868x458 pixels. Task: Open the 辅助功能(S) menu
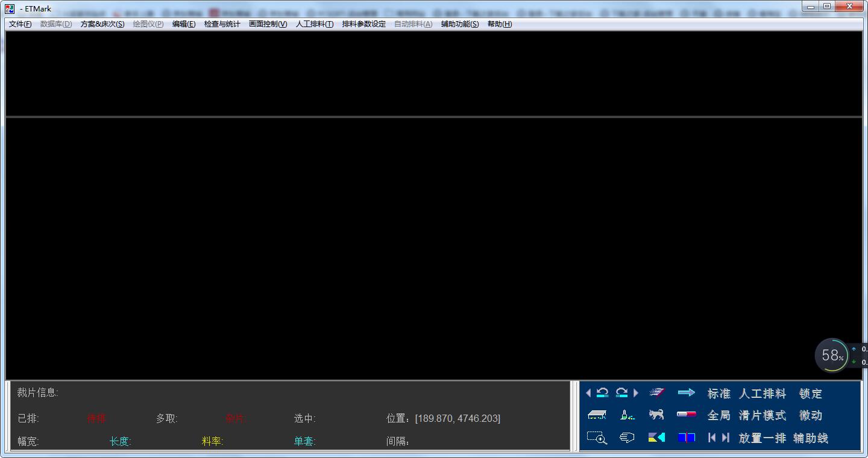(460, 24)
